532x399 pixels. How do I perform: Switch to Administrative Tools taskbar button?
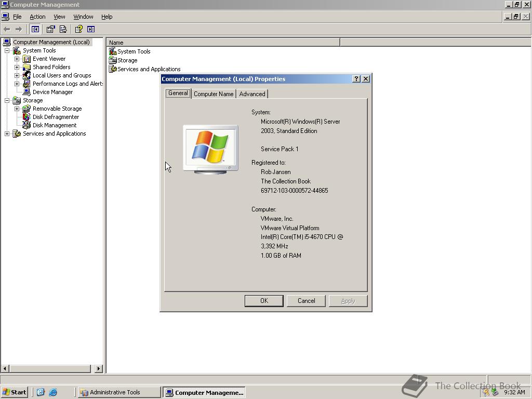click(119, 392)
